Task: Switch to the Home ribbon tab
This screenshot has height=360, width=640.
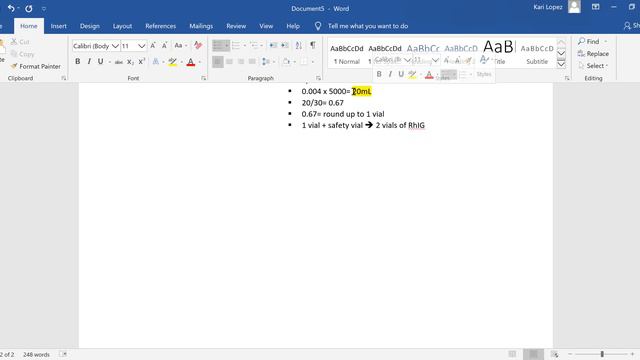Action: click(x=29, y=26)
